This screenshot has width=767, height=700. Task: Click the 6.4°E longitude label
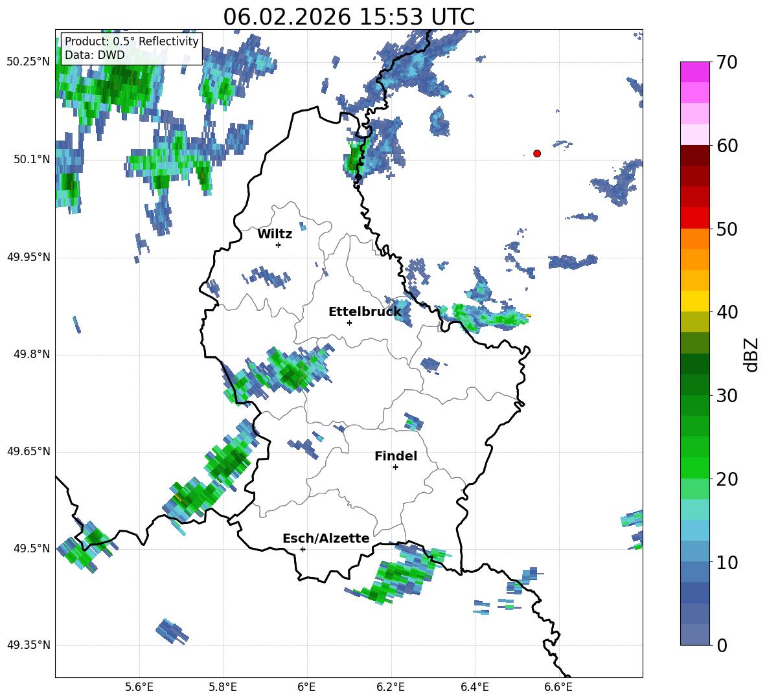click(x=474, y=687)
